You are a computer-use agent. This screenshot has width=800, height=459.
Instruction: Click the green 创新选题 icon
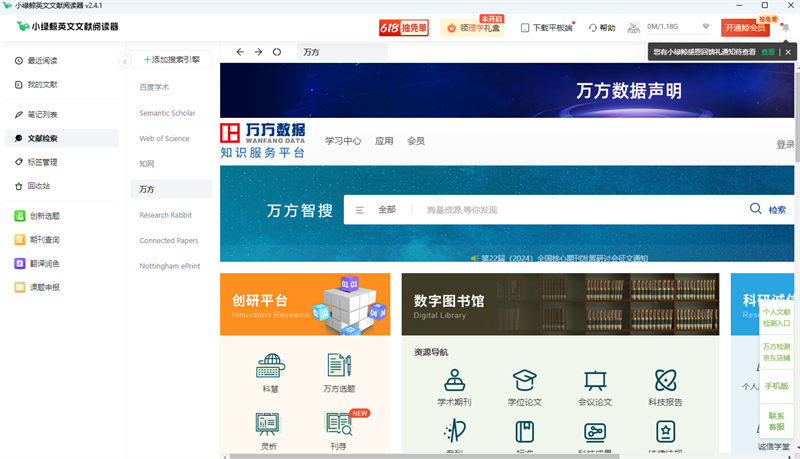pyautogui.click(x=19, y=216)
